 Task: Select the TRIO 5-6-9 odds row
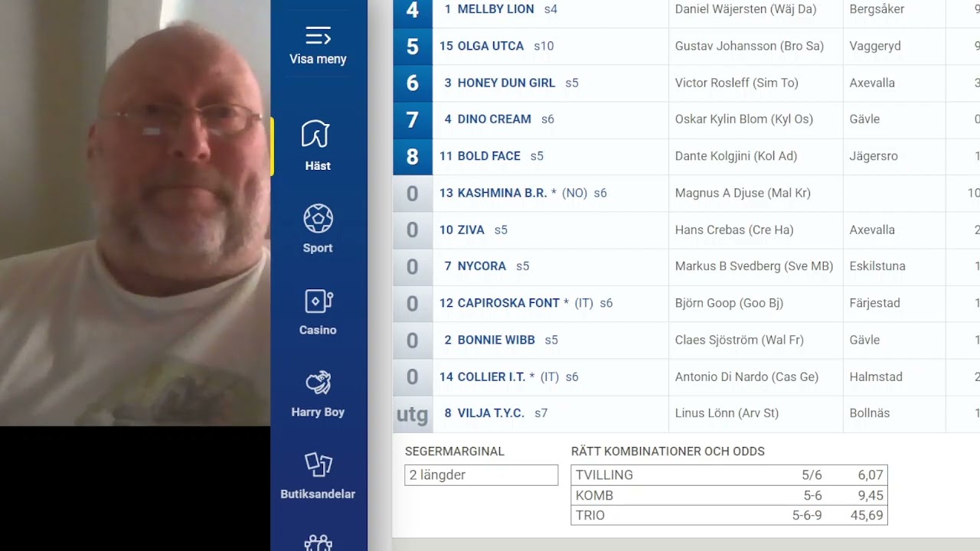pyautogui.click(x=729, y=515)
